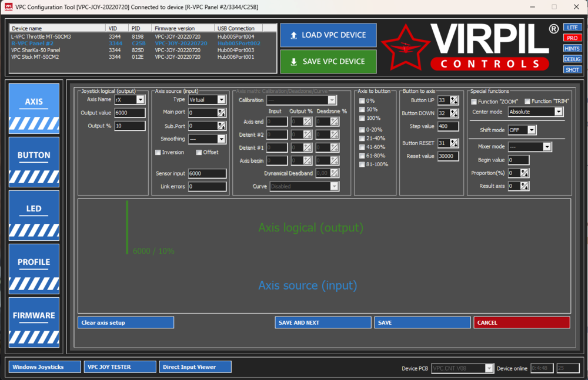Switch to the PROFILE section
This screenshot has height=380, width=588.
click(34, 268)
